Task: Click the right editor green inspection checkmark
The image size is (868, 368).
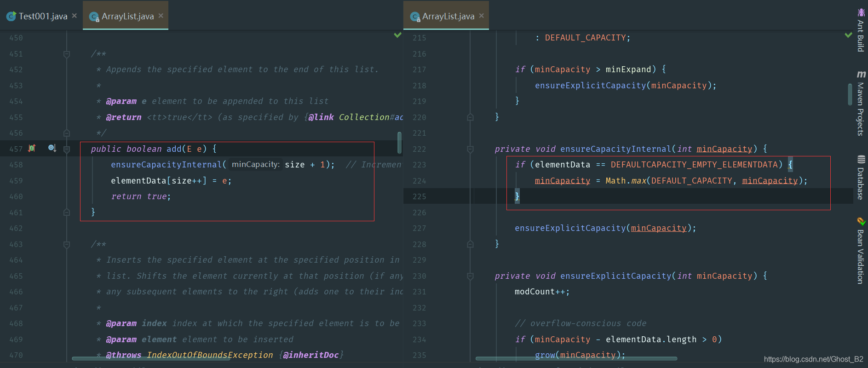Action: click(849, 35)
